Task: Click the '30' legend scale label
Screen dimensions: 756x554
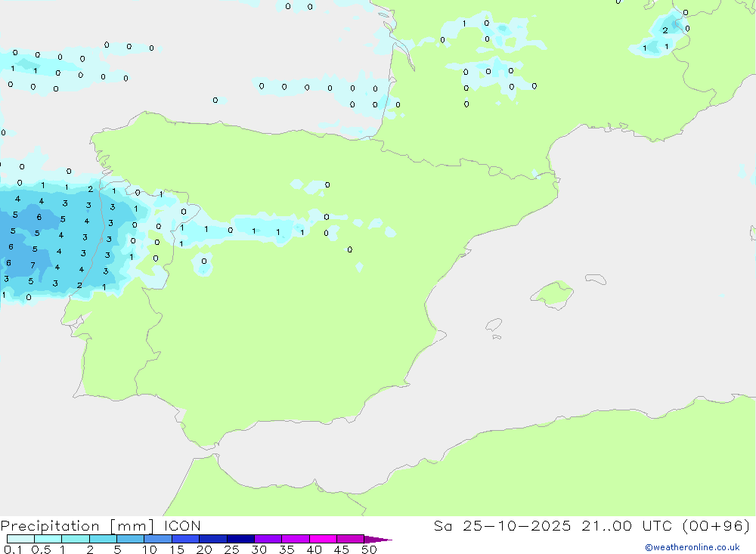Action: pos(259,549)
